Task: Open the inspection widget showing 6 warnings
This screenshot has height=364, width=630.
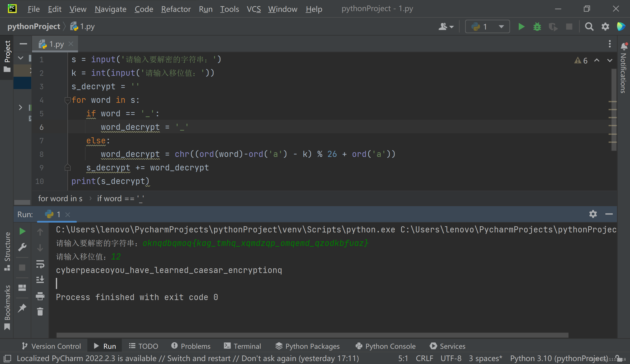Action: (581, 60)
